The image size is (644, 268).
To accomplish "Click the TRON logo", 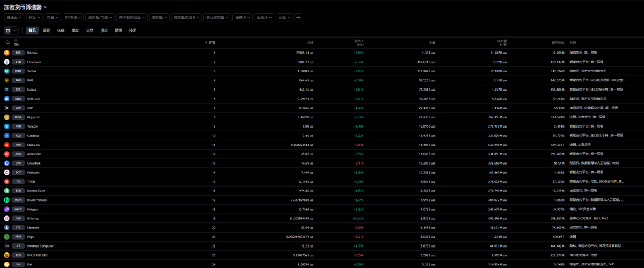I will click(x=7, y=181).
